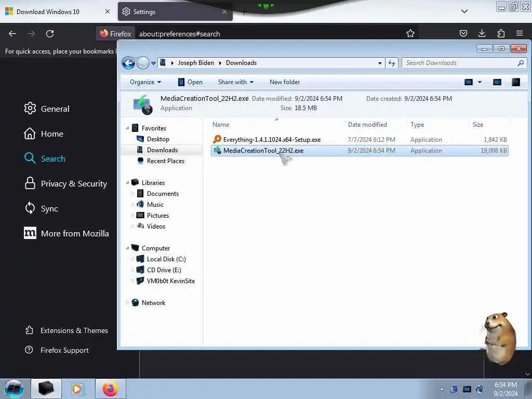This screenshot has height=399, width=532.
Task: Open General settings category
Action: tap(47, 109)
